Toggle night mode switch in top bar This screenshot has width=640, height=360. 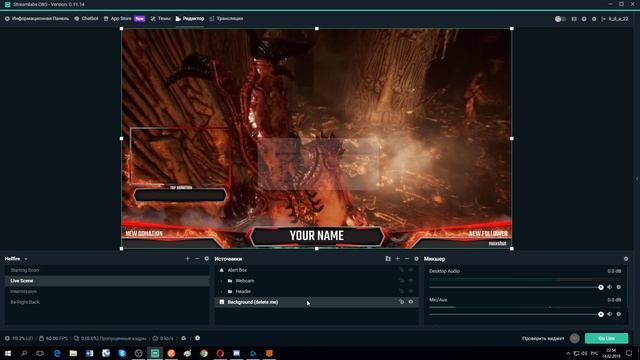560,19
